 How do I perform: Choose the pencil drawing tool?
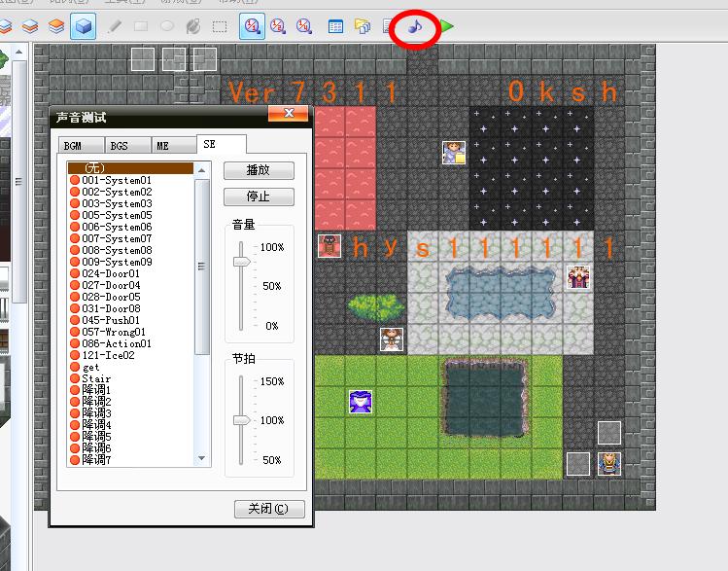coord(114,26)
